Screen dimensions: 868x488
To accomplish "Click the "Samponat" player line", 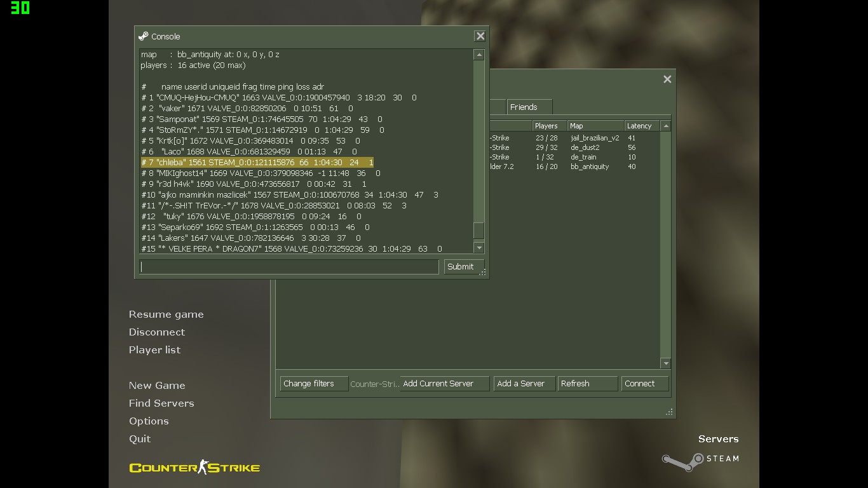I will (262, 119).
